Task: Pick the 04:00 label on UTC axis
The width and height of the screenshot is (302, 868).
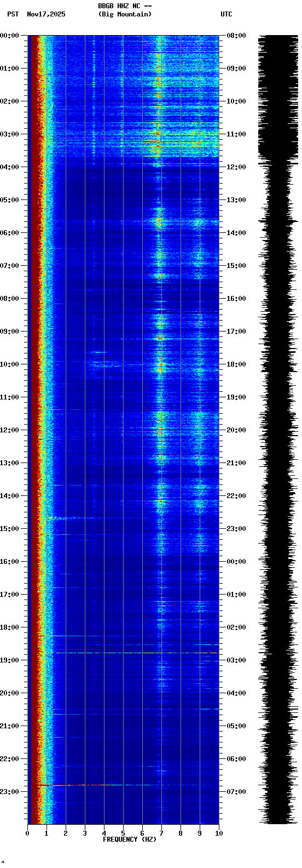Action: click(236, 693)
